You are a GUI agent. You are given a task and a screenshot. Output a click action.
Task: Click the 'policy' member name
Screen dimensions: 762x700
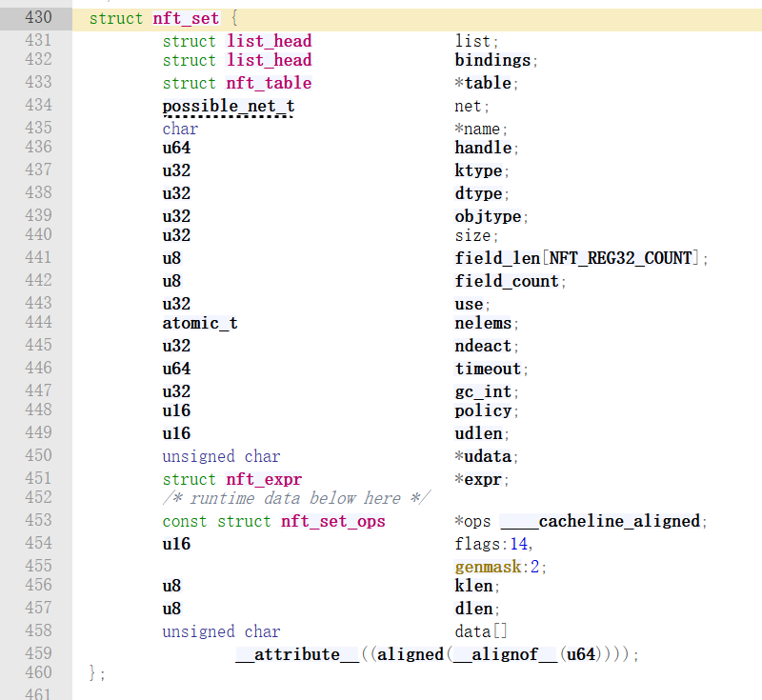pyautogui.click(x=483, y=411)
